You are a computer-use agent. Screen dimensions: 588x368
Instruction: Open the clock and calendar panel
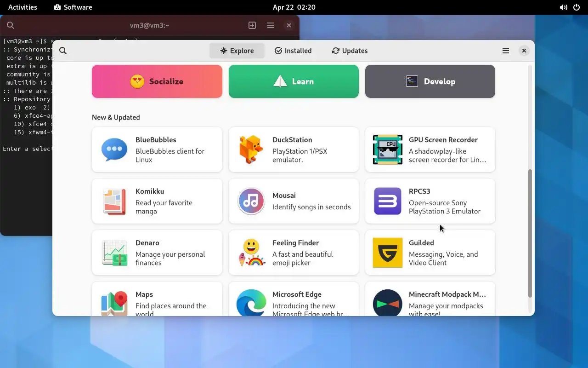[294, 7]
